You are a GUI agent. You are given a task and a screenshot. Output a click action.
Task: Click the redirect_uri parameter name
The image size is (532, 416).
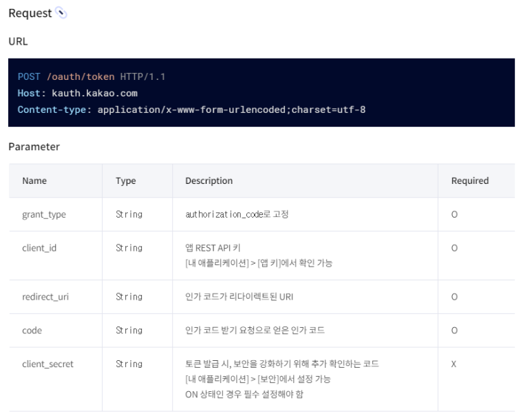(45, 297)
